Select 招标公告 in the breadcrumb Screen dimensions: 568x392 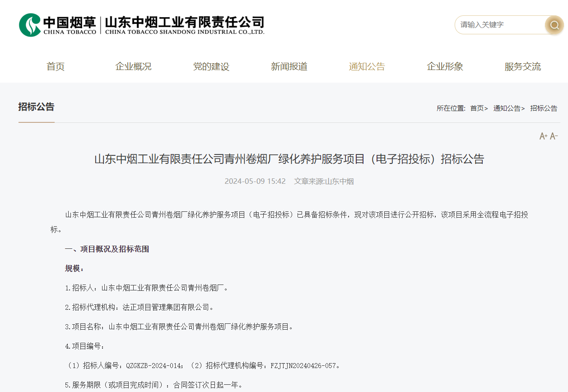point(543,108)
